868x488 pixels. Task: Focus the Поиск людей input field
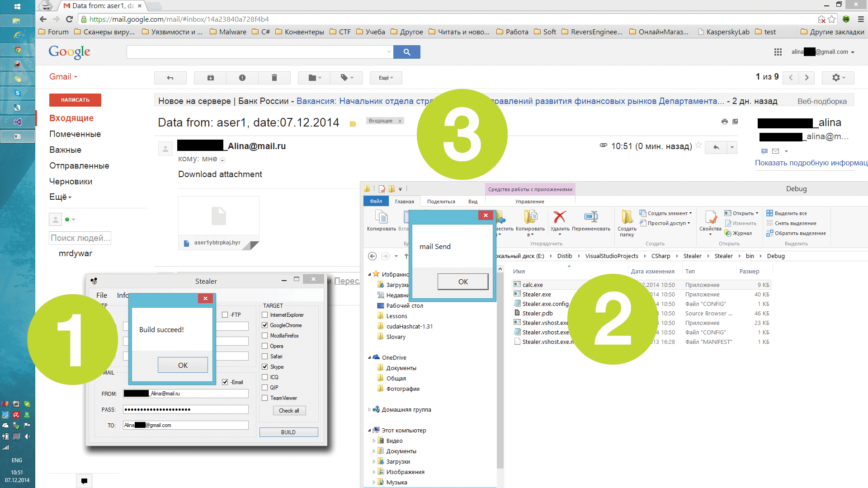pos(80,238)
